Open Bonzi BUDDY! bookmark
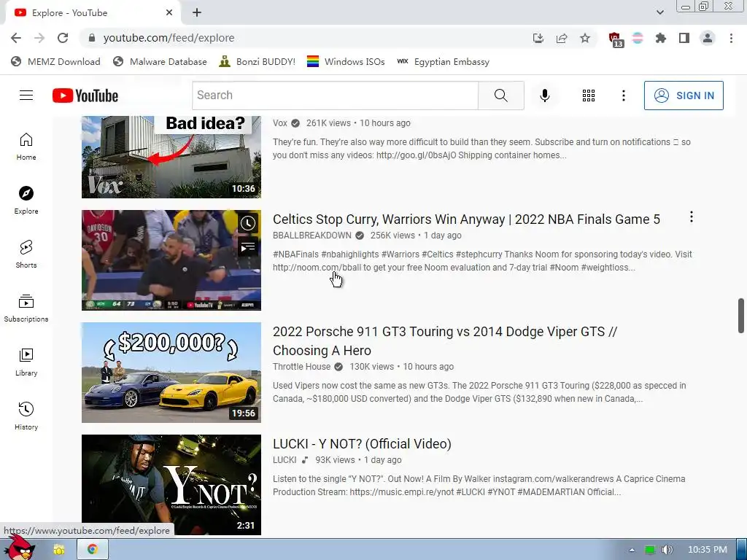Image resolution: width=747 pixels, height=560 pixels. [258, 62]
